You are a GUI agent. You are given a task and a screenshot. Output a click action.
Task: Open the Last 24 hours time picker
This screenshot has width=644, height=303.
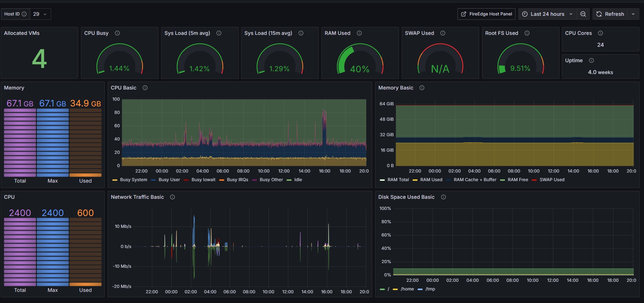(547, 14)
